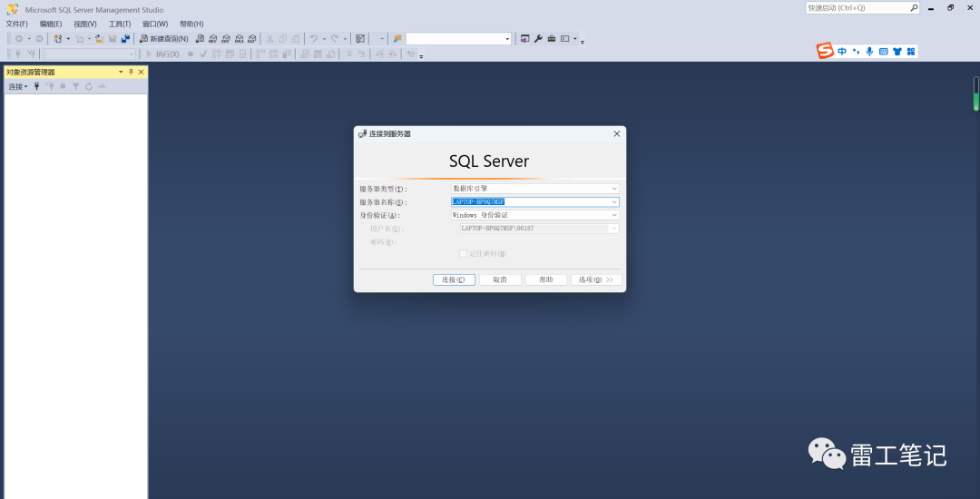Click the Password (密码) input field
Image resolution: width=980 pixels, height=499 pixels.
click(539, 241)
